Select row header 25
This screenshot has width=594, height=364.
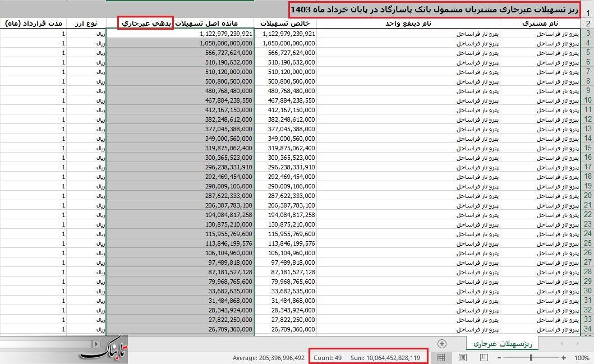(588, 243)
